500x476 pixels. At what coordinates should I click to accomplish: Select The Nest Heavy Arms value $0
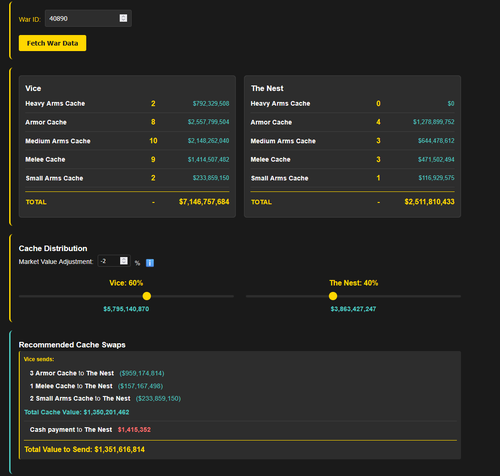point(451,104)
